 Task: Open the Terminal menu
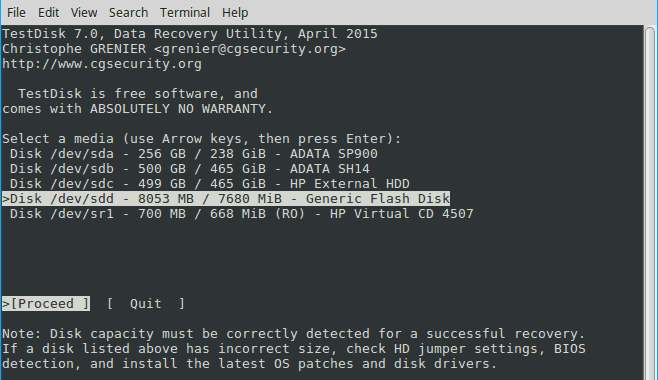pos(185,13)
